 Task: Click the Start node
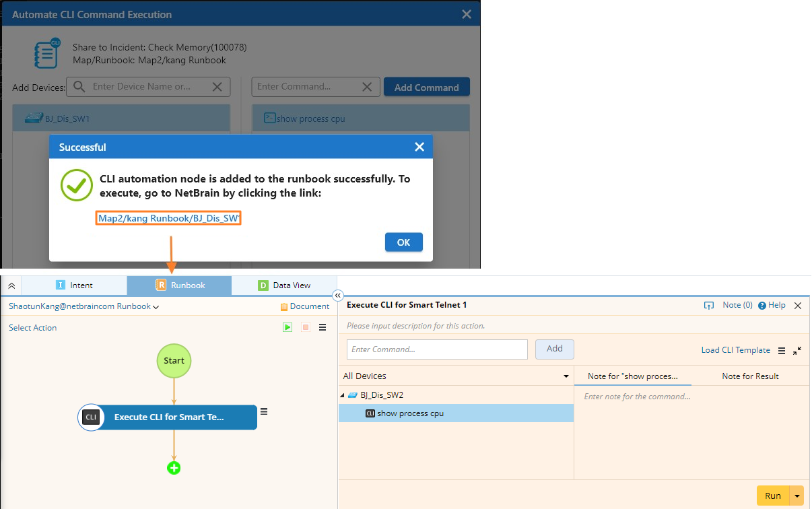(174, 360)
